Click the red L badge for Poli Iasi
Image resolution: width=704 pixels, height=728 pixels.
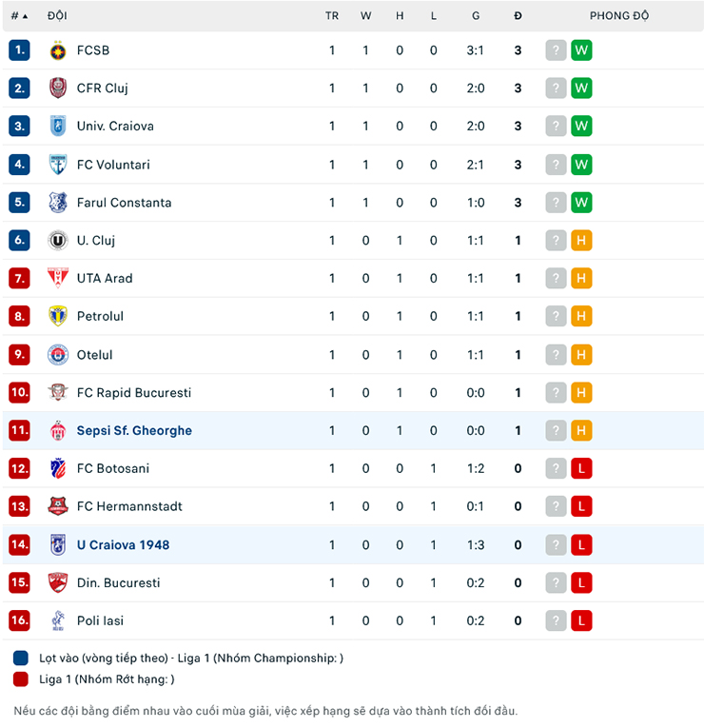581,620
